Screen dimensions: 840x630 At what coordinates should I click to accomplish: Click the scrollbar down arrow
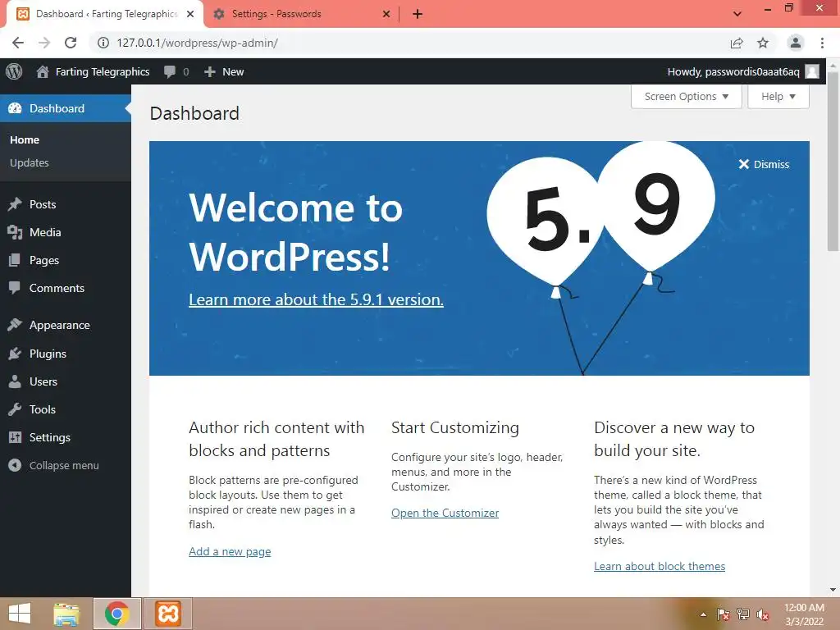[833, 590]
